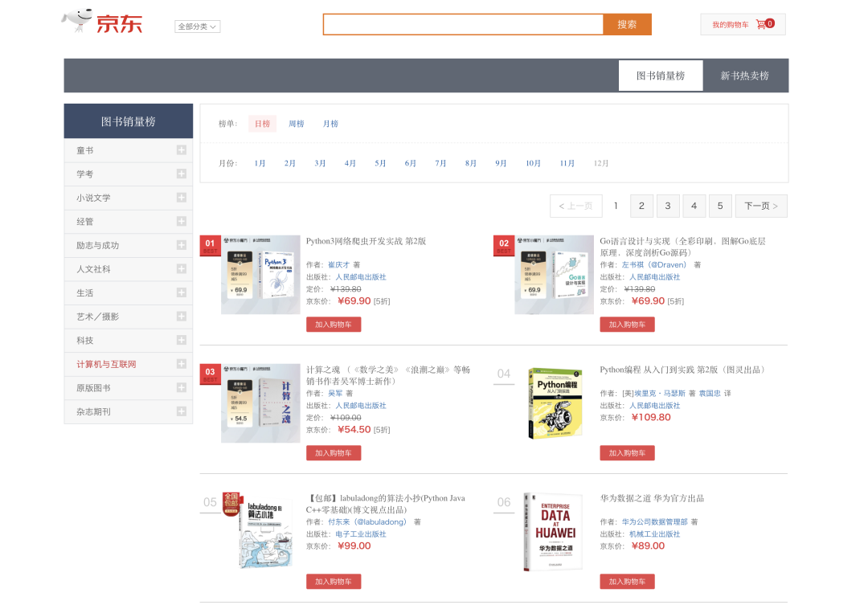Filter by 5月
Screen dimensions: 868x605
tap(380, 163)
